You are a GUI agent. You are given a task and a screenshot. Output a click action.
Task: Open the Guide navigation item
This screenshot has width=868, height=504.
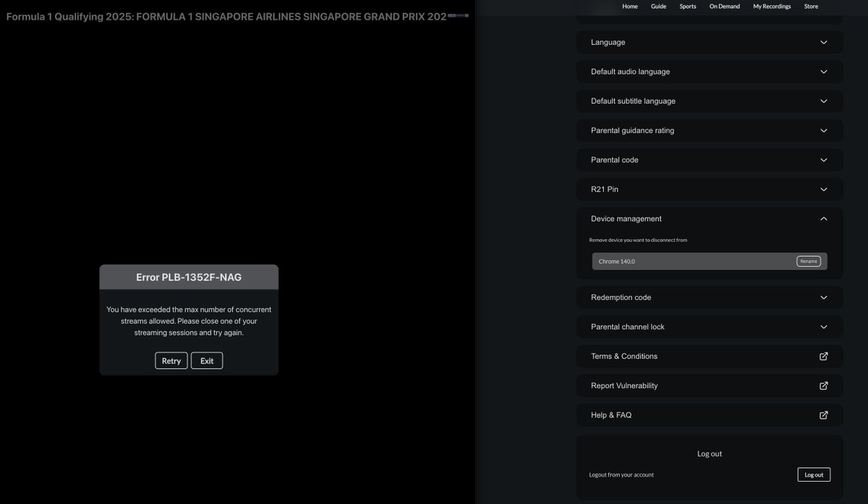coord(658,6)
